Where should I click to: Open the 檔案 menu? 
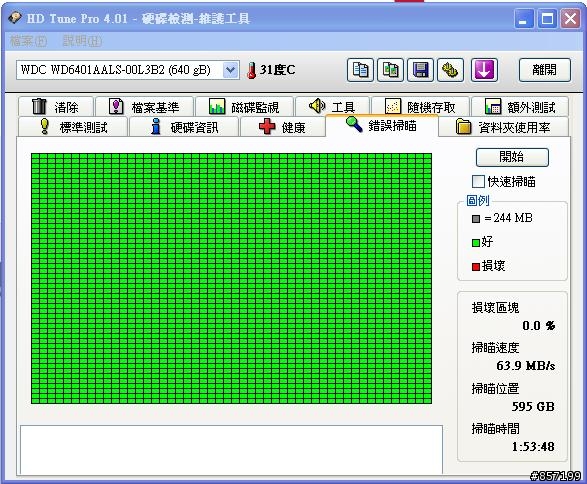pos(28,41)
